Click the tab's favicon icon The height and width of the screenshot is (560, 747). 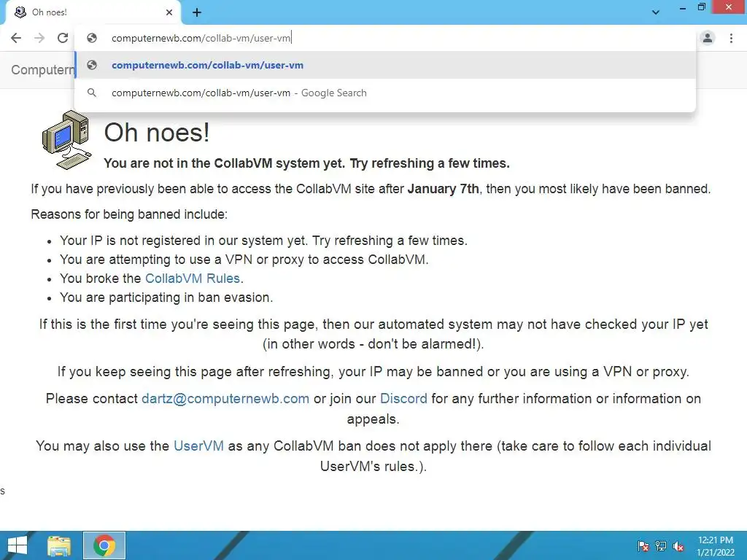[20, 12]
